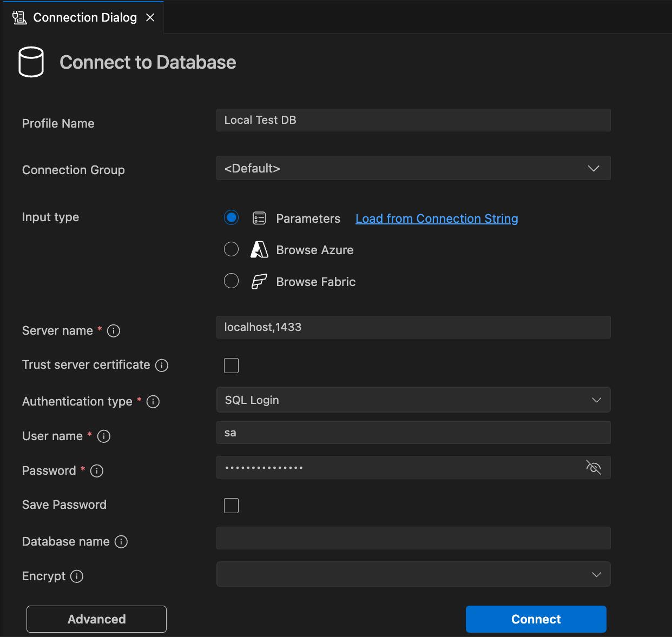Click the Authentication type info icon
672x637 pixels.
pos(153,402)
